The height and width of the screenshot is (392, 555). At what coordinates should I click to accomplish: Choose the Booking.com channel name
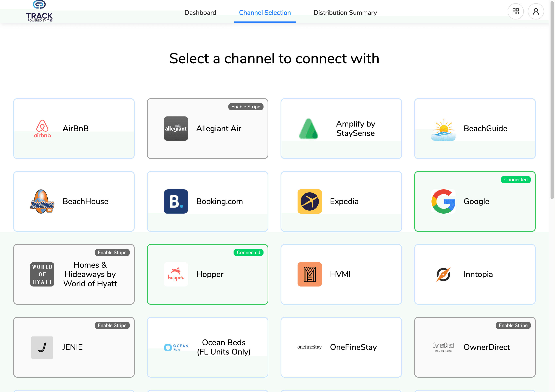(x=220, y=201)
